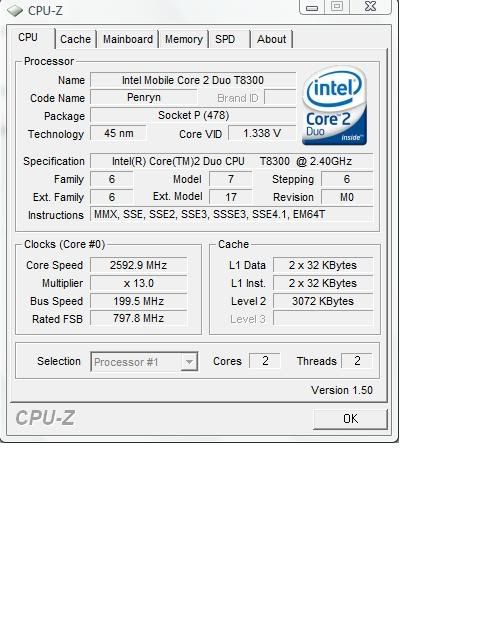Click the Multiplier value 'x 13.0'

(x=138, y=283)
